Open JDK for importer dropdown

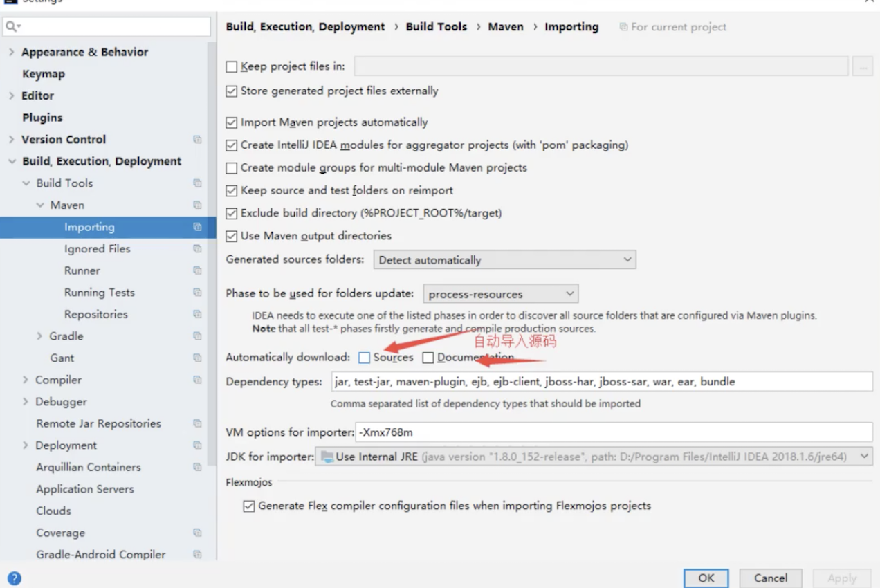[594, 457]
